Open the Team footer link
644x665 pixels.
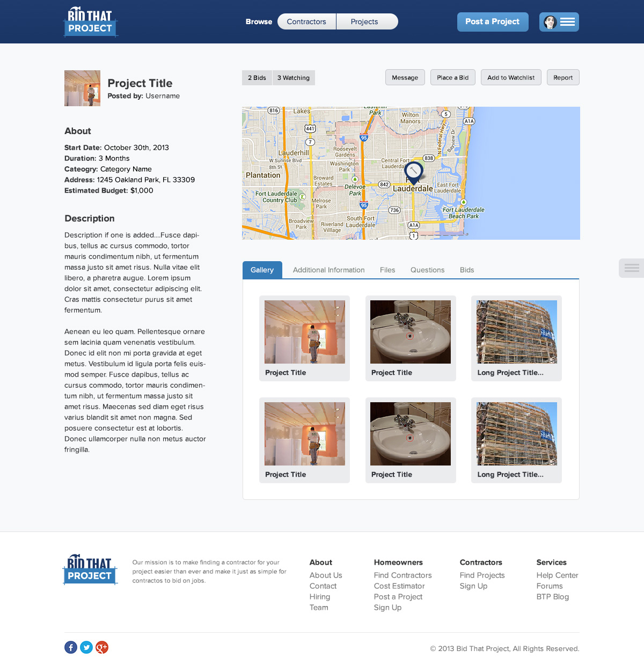319,608
